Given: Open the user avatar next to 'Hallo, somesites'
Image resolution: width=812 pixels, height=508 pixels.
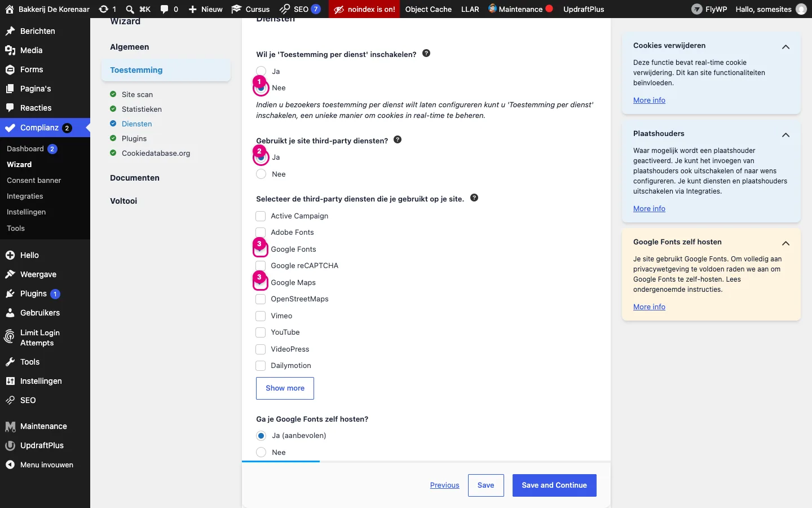Looking at the screenshot, I should pos(801,9).
